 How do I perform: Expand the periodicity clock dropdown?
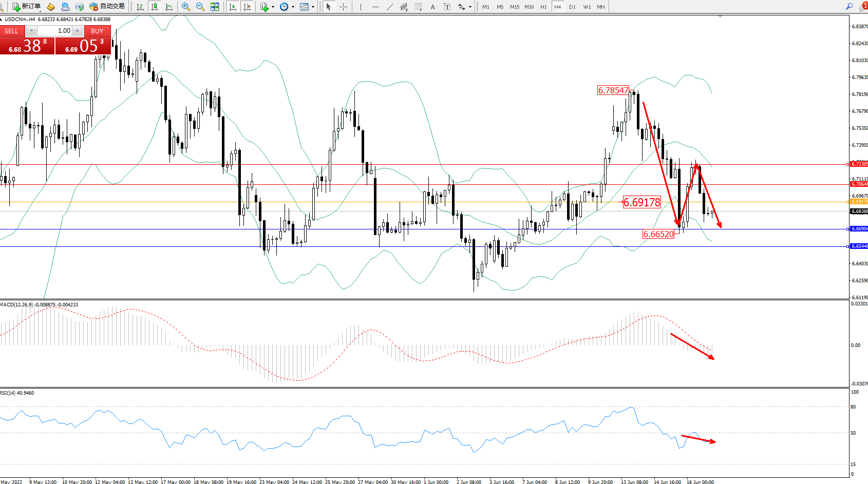coord(293,7)
